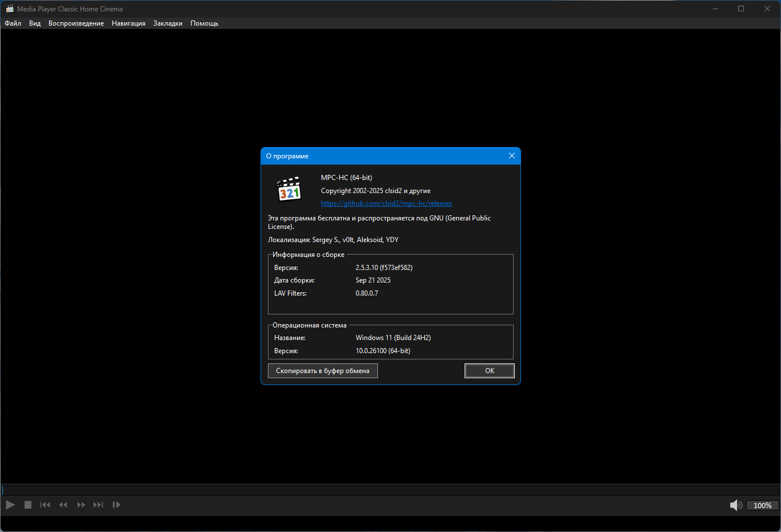781x532 pixels.
Task: Mute audio with the speaker icon
Action: pyautogui.click(x=735, y=505)
